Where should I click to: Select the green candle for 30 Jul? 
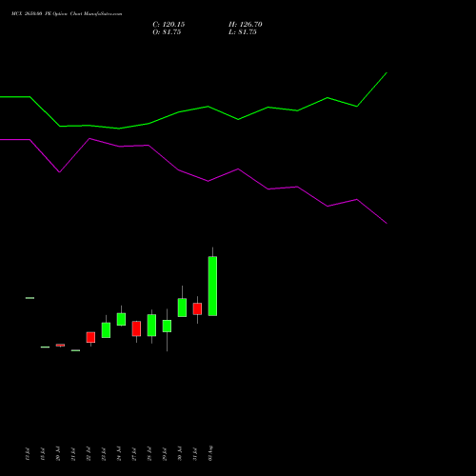182,307
